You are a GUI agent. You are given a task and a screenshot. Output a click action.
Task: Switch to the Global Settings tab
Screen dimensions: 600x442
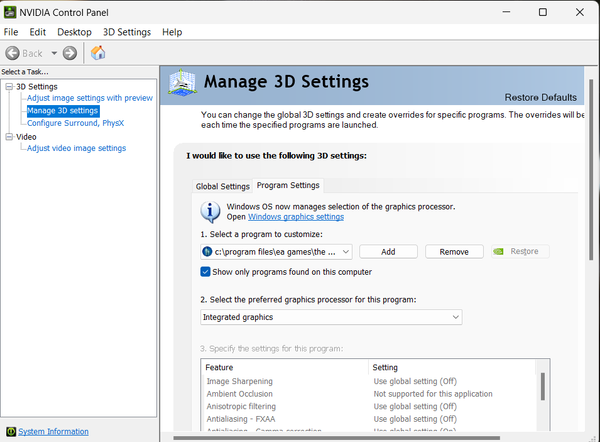tap(222, 186)
